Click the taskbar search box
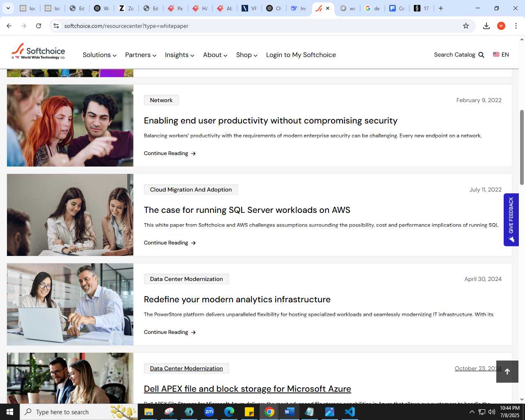The height and width of the screenshot is (420, 525). pos(79,412)
